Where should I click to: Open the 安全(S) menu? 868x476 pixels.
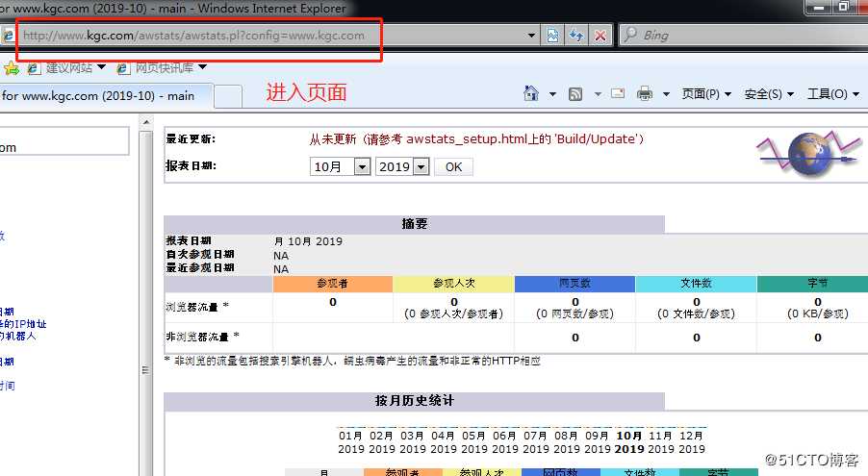tap(769, 94)
